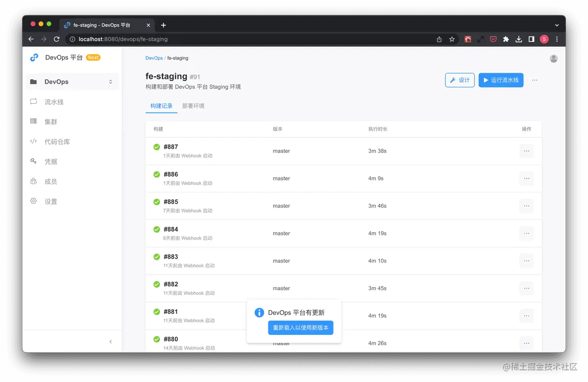The width and height of the screenshot is (588, 382).
Task: Click the 运行流水线 run pipeline button
Action: 501,80
